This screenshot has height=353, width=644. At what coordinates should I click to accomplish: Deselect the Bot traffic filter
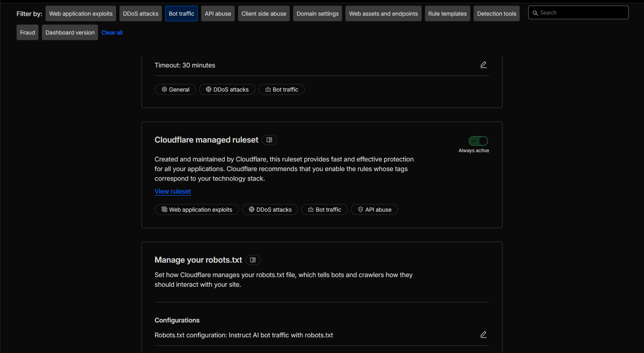[x=181, y=14]
